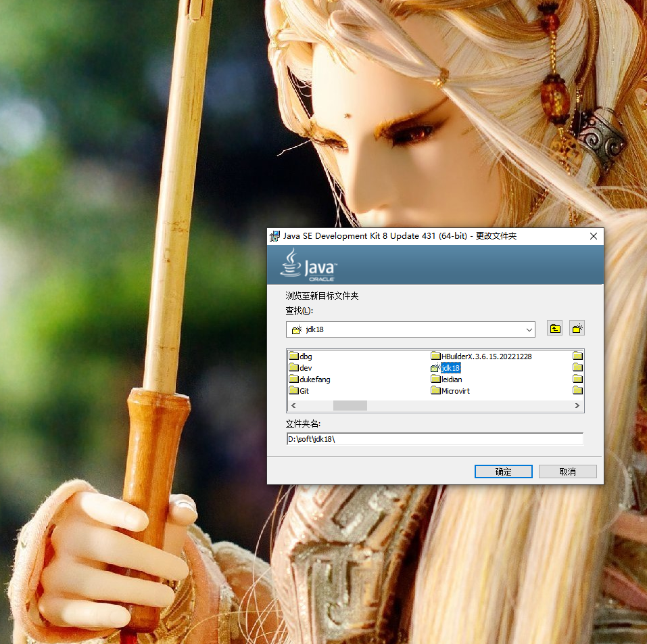Click left arrow of folder list scrollbar

tap(293, 406)
